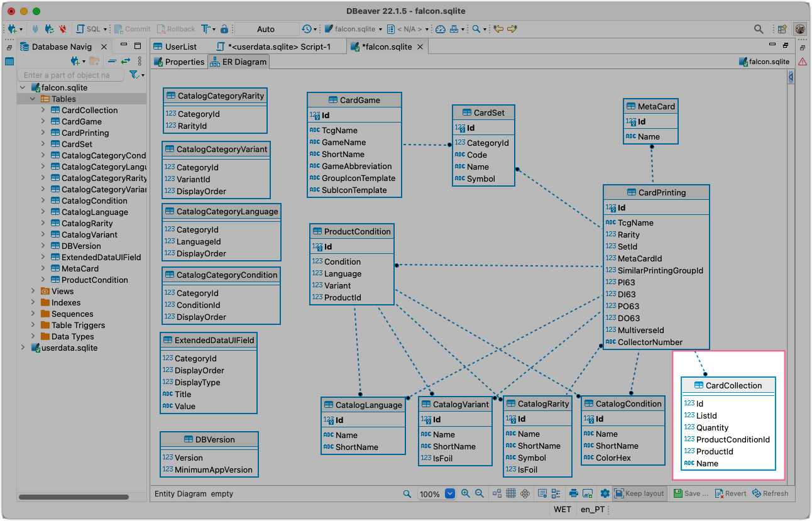Open the transaction log clock icon
This screenshot has width=812, height=521.
pos(306,29)
